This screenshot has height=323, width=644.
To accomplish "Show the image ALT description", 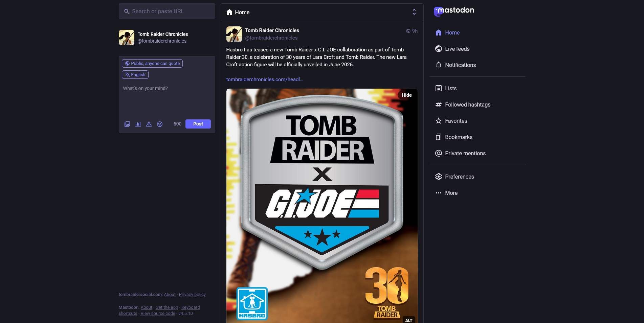I will tap(409, 320).
